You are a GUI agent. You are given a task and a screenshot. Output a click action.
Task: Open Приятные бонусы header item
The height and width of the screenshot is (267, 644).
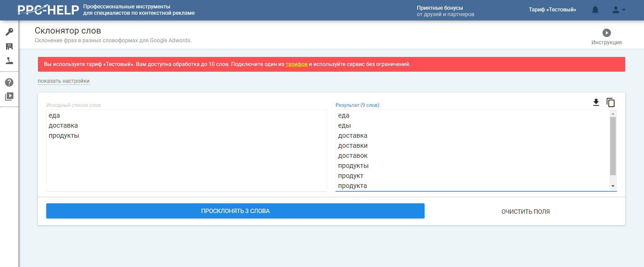tap(445, 11)
